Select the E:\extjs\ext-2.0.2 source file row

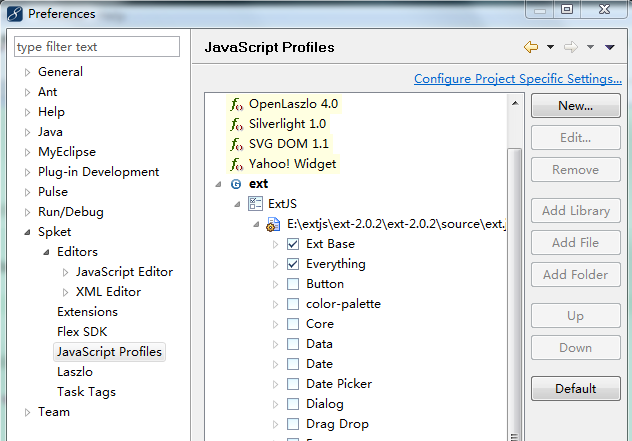pos(396,224)
